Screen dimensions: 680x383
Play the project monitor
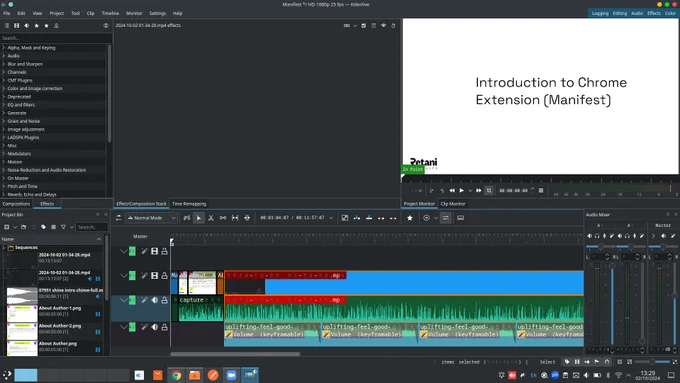click(462, 190)
